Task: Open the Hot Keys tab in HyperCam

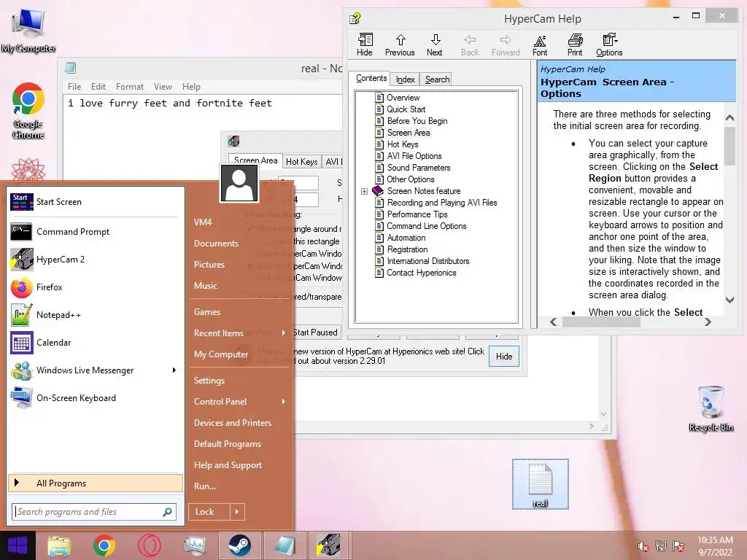Action: pyautogui.click(x=301, y=162)
